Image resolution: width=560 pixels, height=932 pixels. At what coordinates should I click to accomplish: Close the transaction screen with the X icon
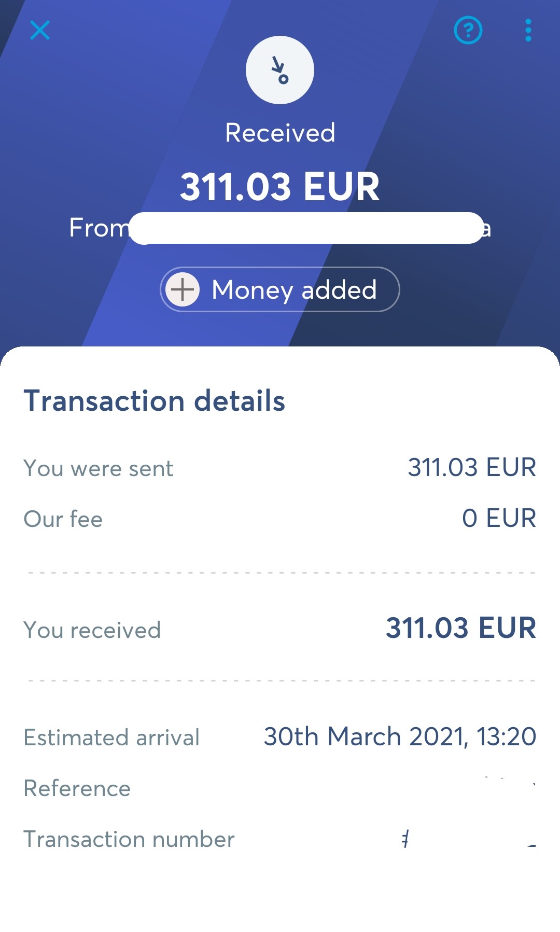(40, 30)
